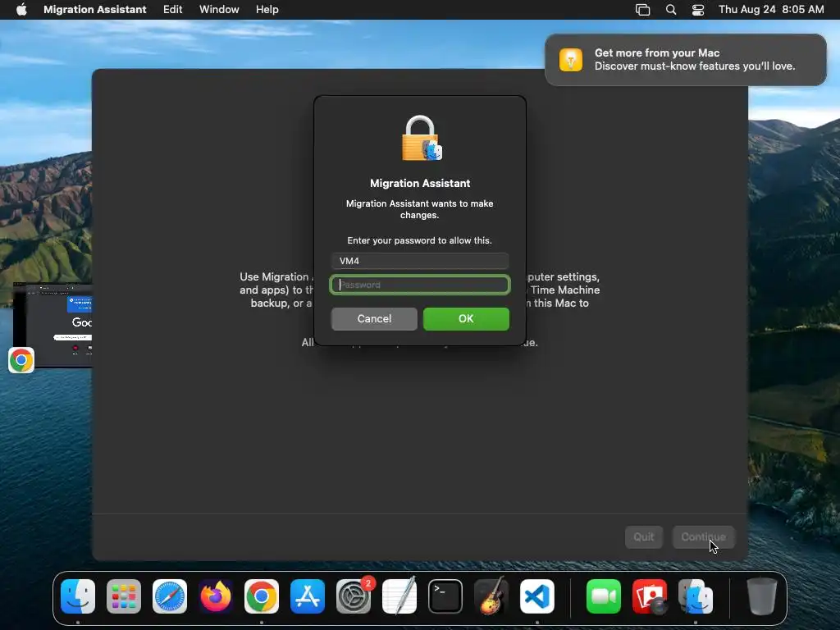Open Terminal from the Dock
The height and width of the screenshot is (630, 840).
(445, 596)
